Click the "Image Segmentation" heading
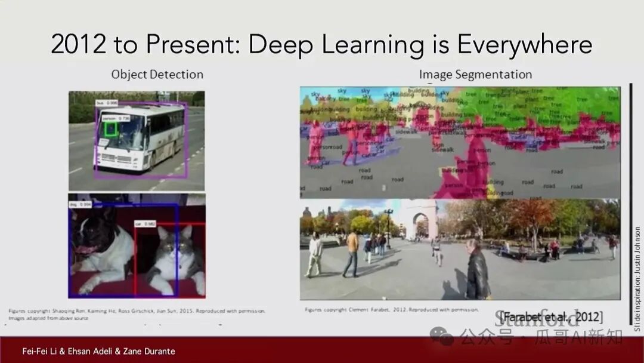Image resolution: width=644 pixels, height=363 pixels. (476, 75)
